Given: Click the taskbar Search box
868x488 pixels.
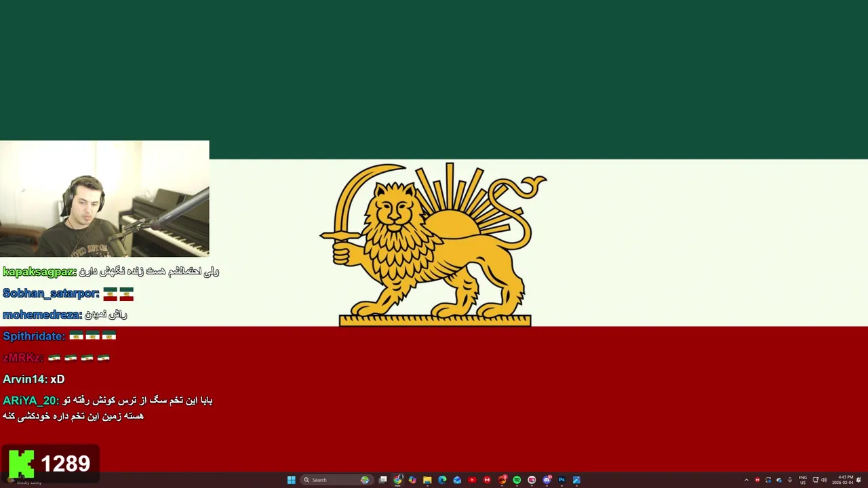Looking at the screenshot, I should pos(337,480).
